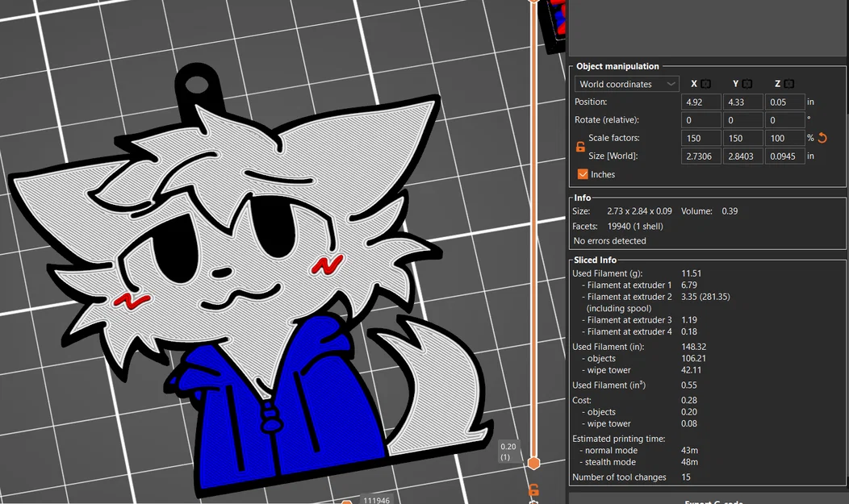849x504 pixels.
Task: Click the horizontal slider thumb labeled 111946
Action: point(347,502)
